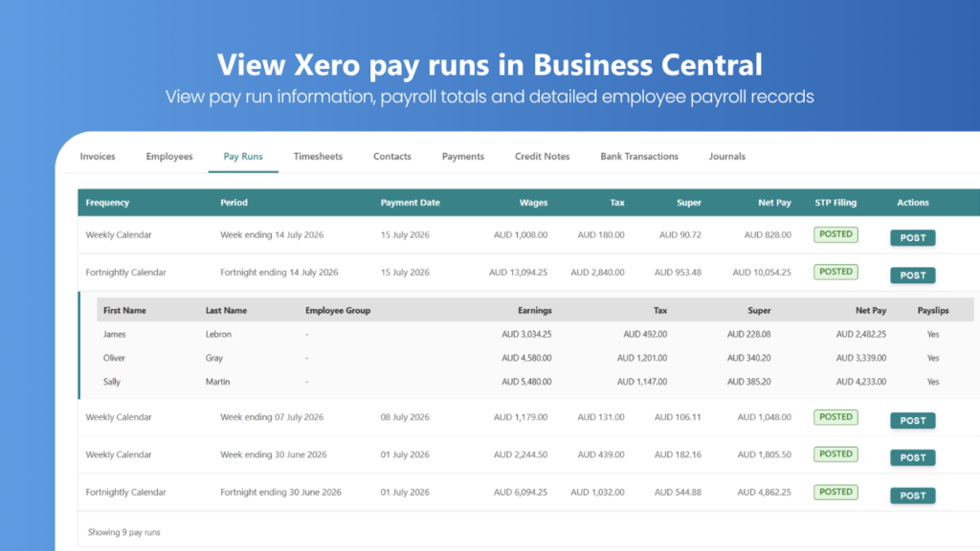The height and width of the screenshot is (551, 980).
Task: Expand the Week ending 14 July 2026 row
Action: click(528, 235)
